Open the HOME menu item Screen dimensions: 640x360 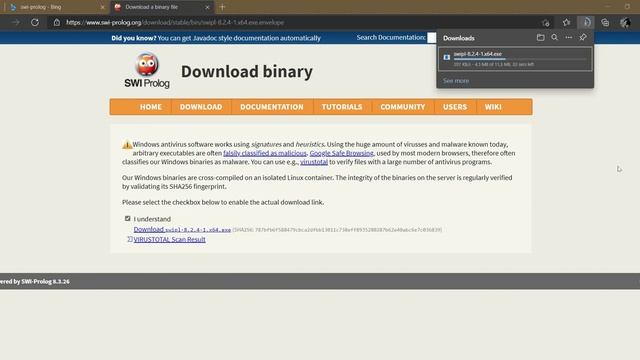[151, 107]
